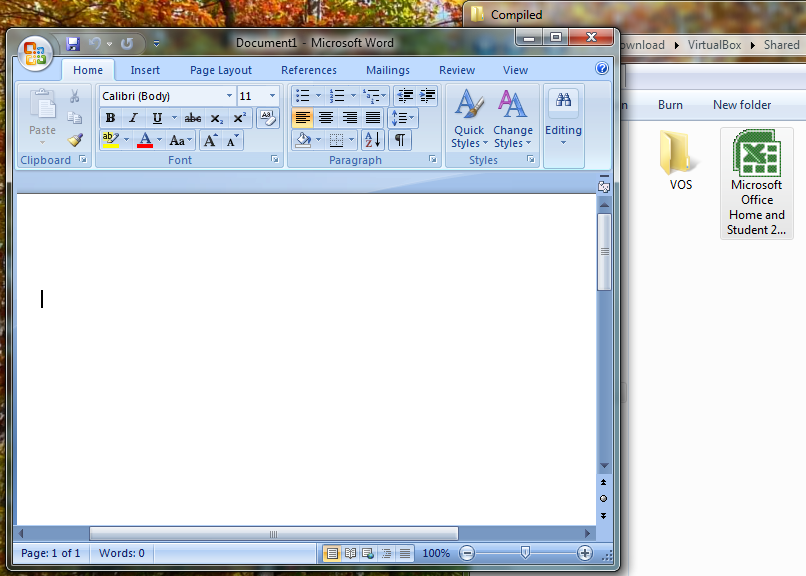Apply the font color A button
The width and height of the screenshot is (806, 576).
[145, 140]
